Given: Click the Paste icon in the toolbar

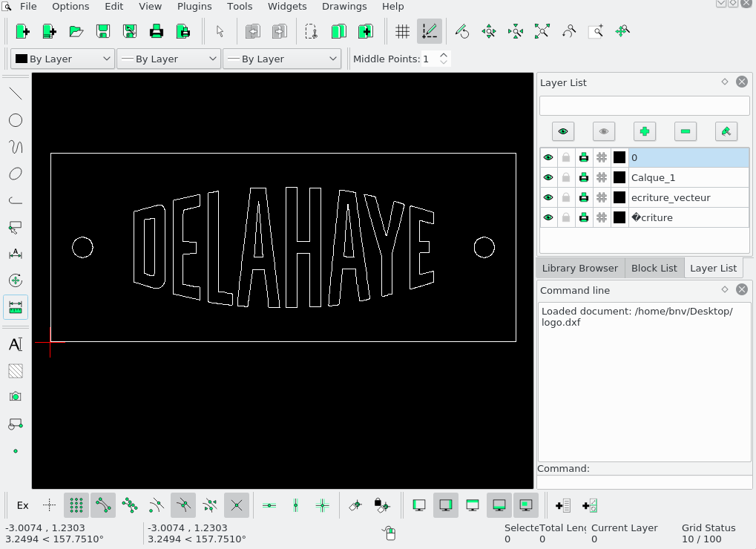Looking at the screenshot, I should click(x=366, y=32).
